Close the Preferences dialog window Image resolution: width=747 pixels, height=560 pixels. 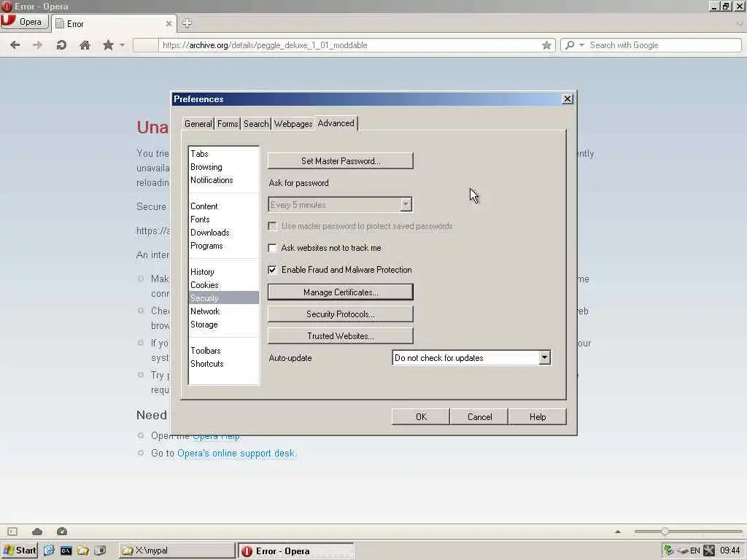(568, 99)
